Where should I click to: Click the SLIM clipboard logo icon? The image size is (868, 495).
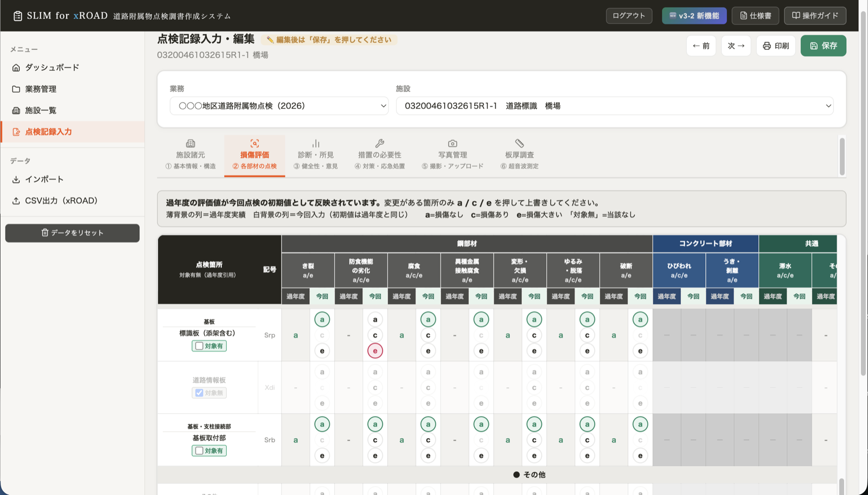tap(17, 16)
